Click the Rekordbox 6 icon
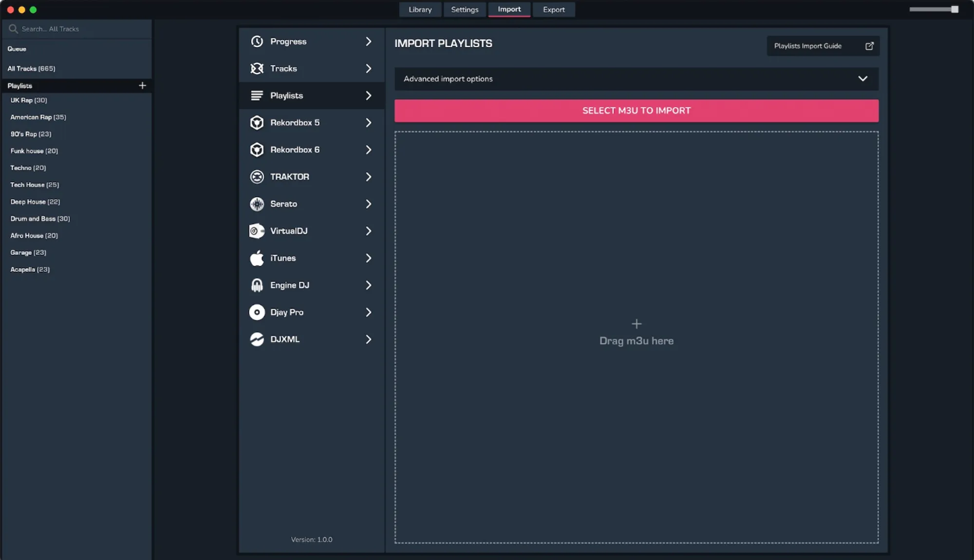Image resolution: width=974 pixels, height=560 pixels. pyautogui.click(x=257, y=149)
